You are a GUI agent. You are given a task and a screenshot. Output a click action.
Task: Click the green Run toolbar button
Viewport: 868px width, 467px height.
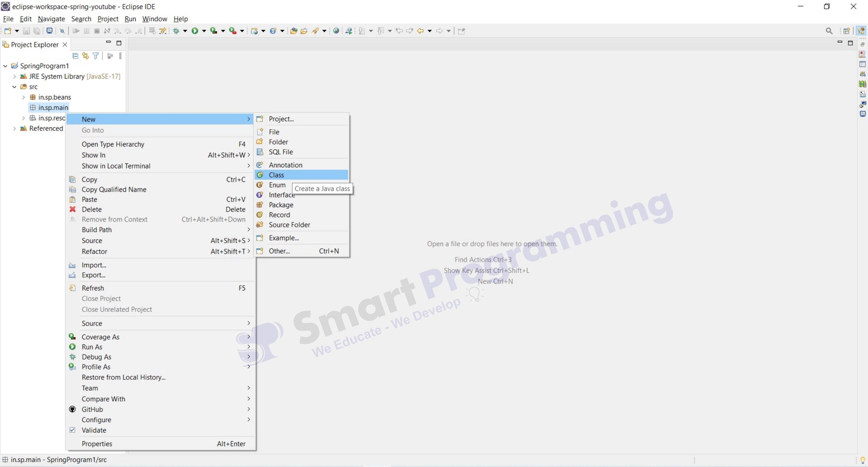[195, 31]
